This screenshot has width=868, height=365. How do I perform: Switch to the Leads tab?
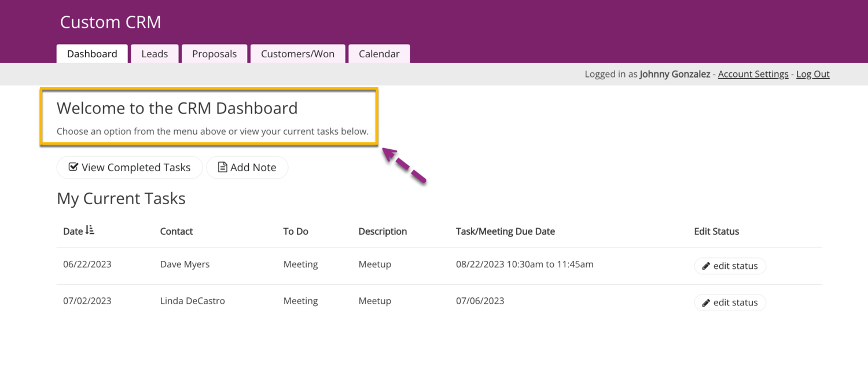pyautogui.click(x=155, y=54)
